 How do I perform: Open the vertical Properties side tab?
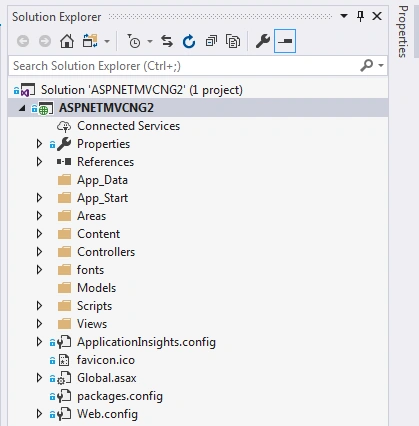[403, 32]
